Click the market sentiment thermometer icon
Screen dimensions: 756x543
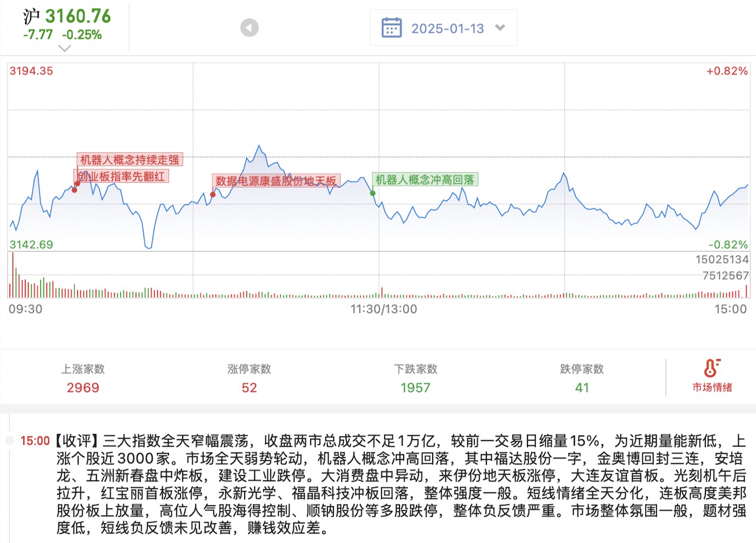711,368
